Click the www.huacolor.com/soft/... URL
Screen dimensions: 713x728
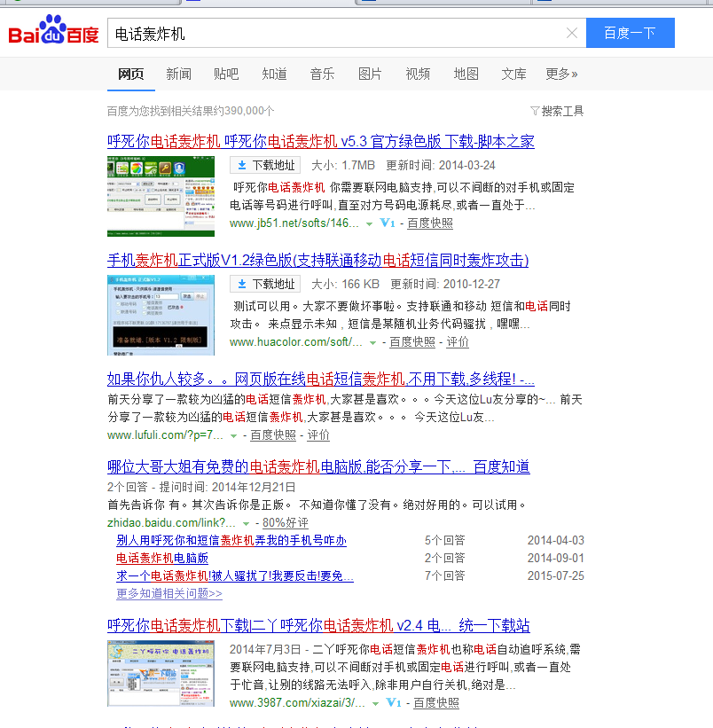[x=296, y=342]
